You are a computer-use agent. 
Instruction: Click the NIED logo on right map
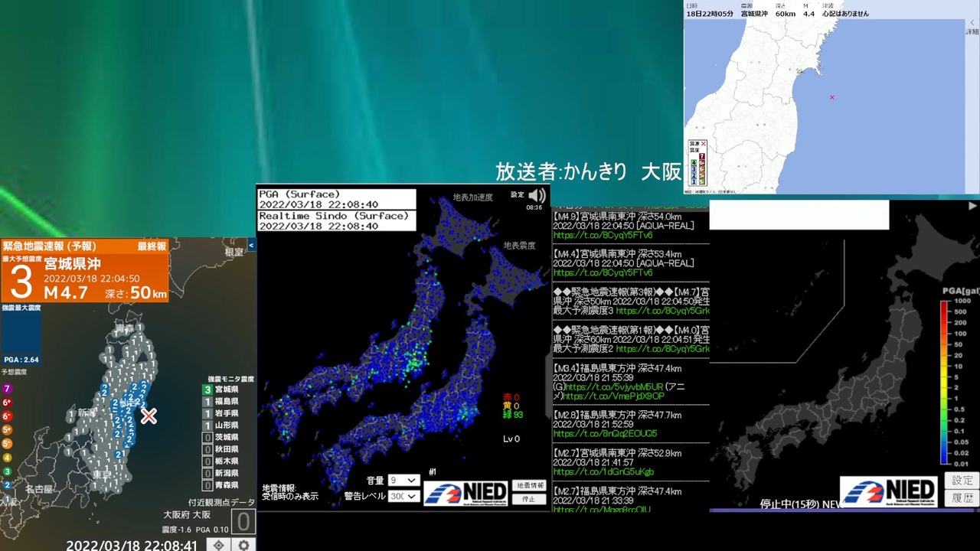[889, 491]
